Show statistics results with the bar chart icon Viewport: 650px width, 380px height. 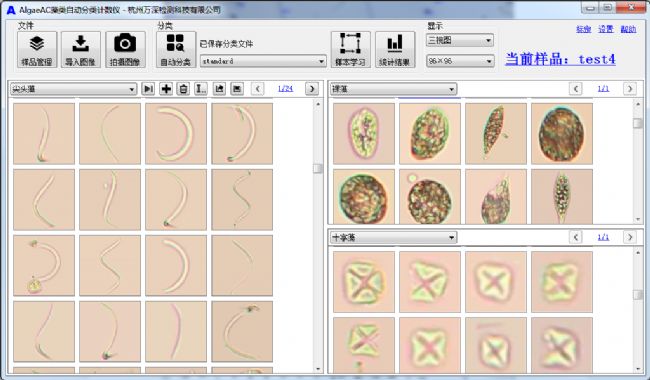click(x=395, y=50)
